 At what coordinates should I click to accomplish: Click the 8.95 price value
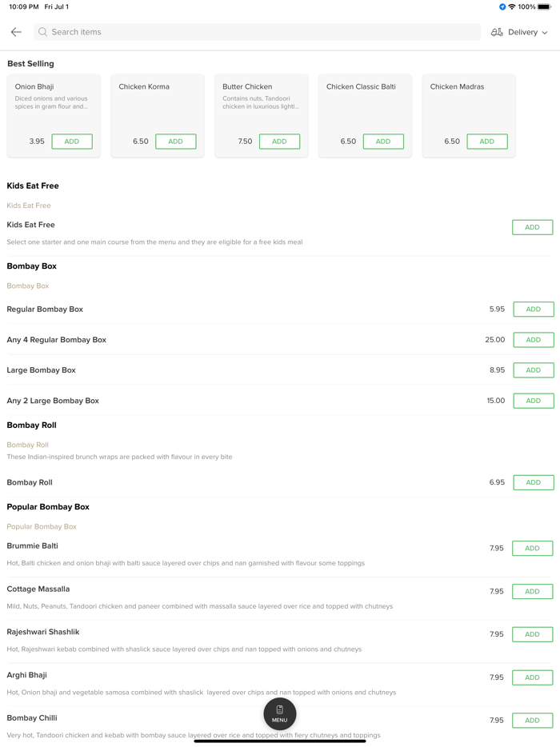497,370
